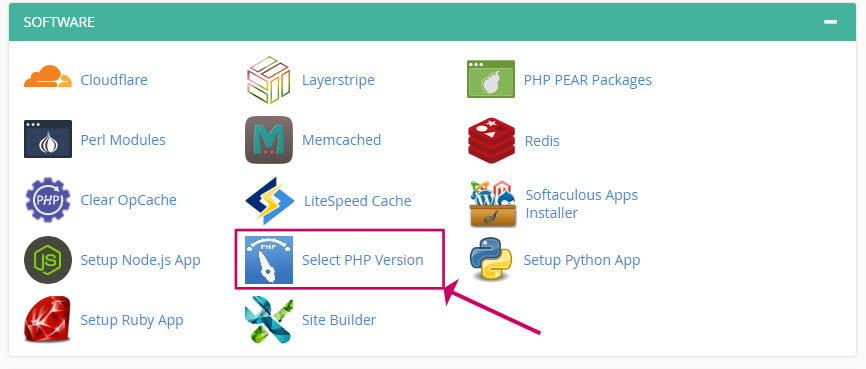This screenshot has width=866, height=369.
Task: Click the Setup Node.js App hexagon icon
Action: pos(48,260)
